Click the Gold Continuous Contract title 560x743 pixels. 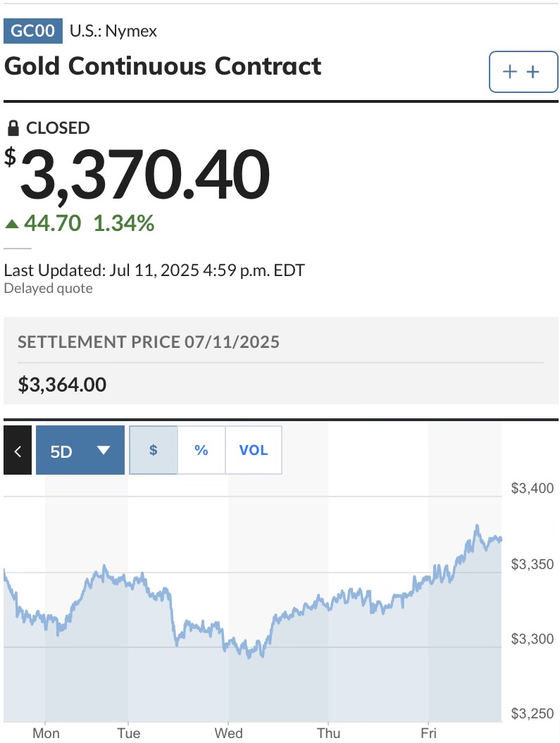163,66
